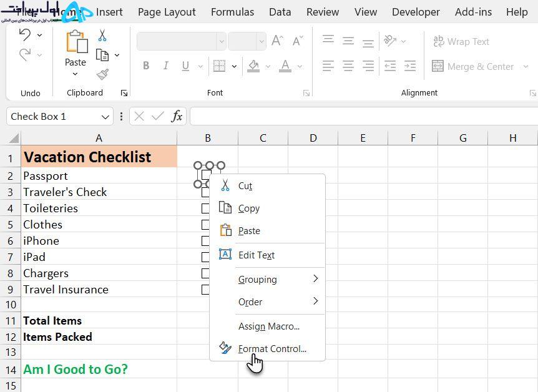
Task: Click the Increase Indent icon
Action: [410, 66]
